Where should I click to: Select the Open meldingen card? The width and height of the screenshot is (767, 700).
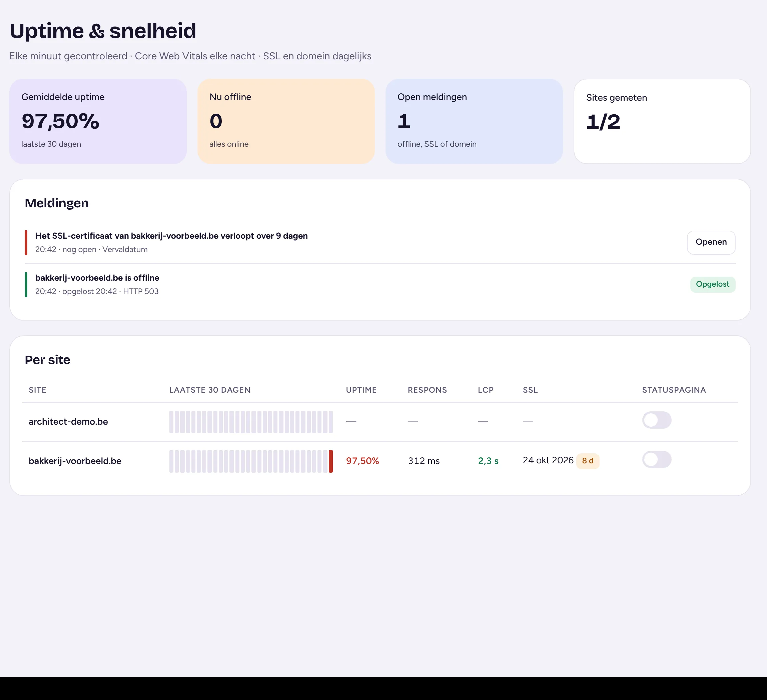tap(474, 121)
